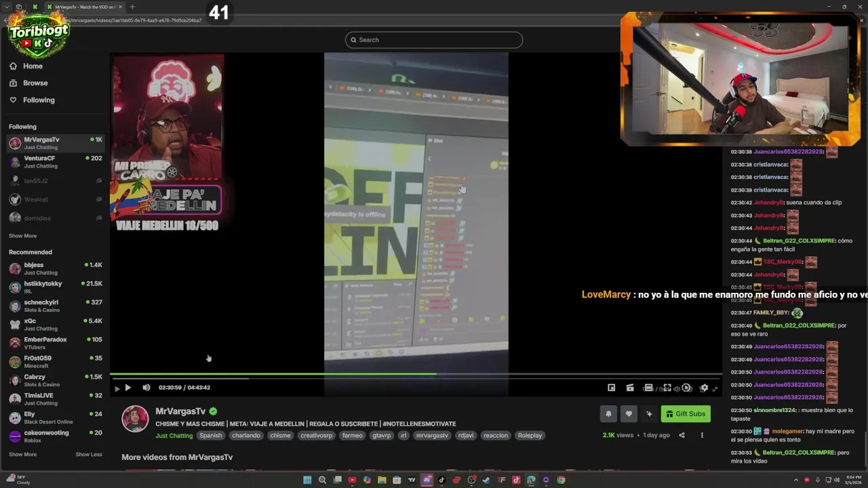Select the mrvargastv tag

432,436
